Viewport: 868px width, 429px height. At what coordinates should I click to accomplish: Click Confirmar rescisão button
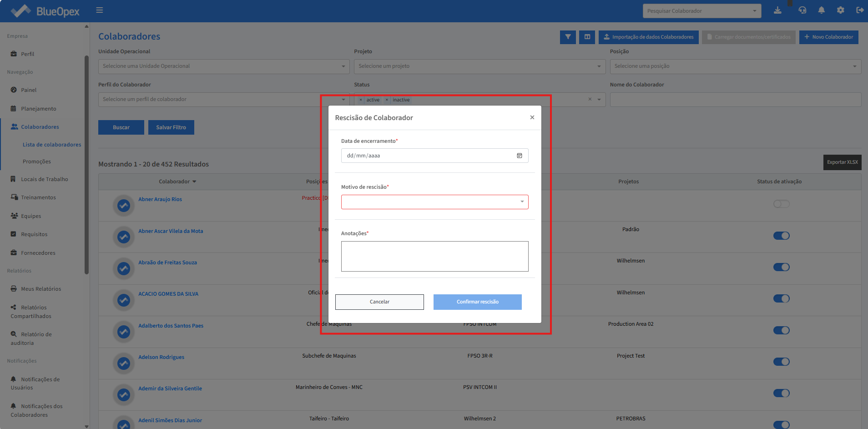click(478, 302)
